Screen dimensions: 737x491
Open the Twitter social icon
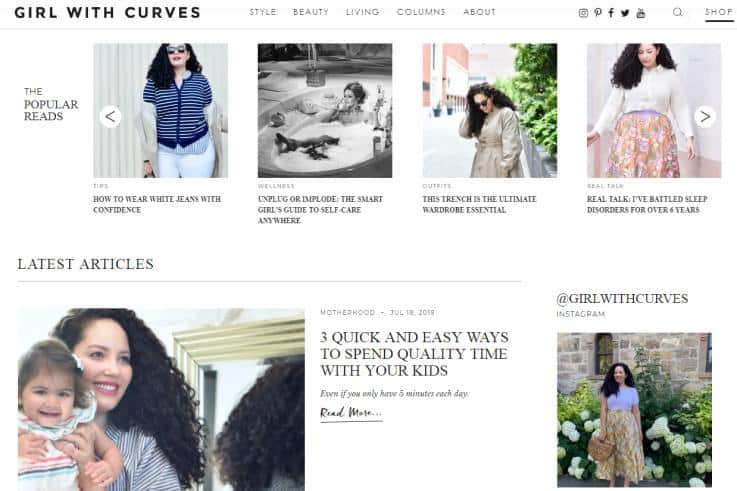point(625,13)
